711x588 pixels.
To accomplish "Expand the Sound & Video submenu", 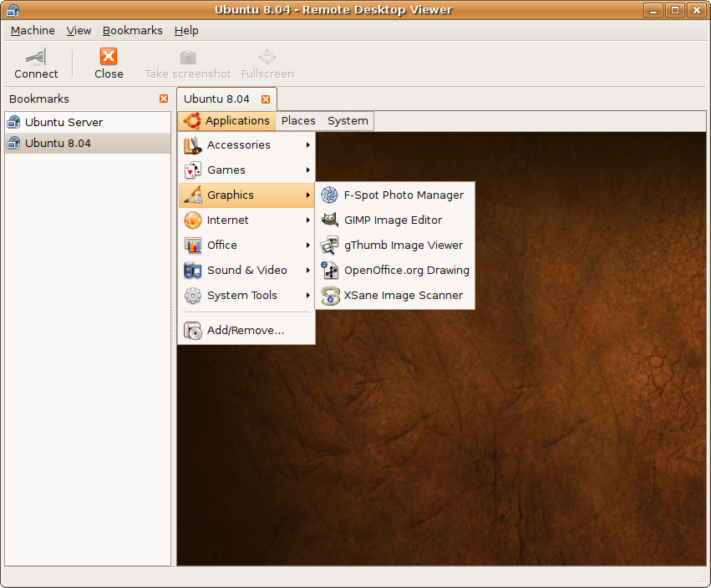I will coord(246,271).
